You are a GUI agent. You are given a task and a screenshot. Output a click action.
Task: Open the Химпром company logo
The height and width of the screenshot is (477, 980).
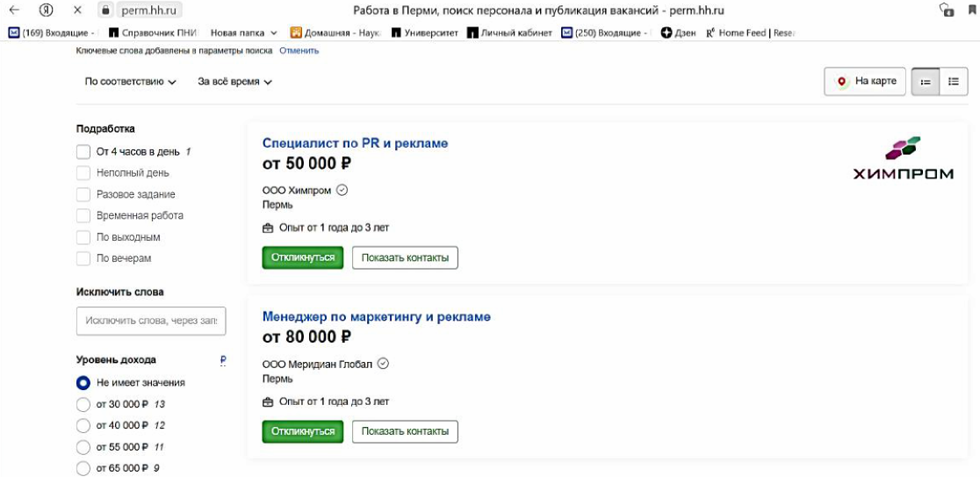point(903,157)
